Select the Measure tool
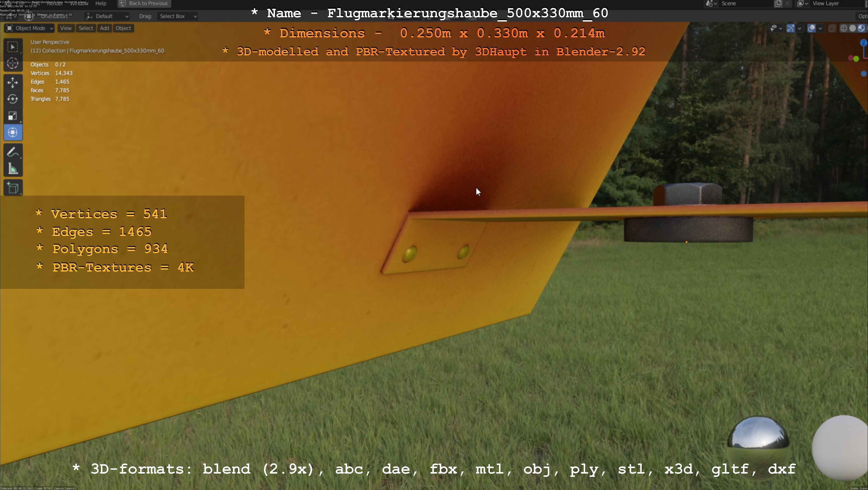 tap(13, 169)
